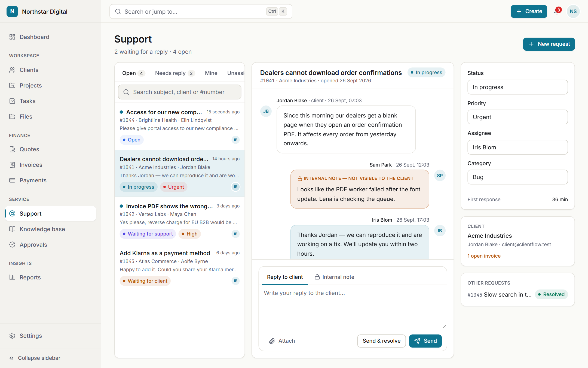Focus the search subject, client or #number field
The height and width of the screenshot is (368, 588).
point(179,92)
